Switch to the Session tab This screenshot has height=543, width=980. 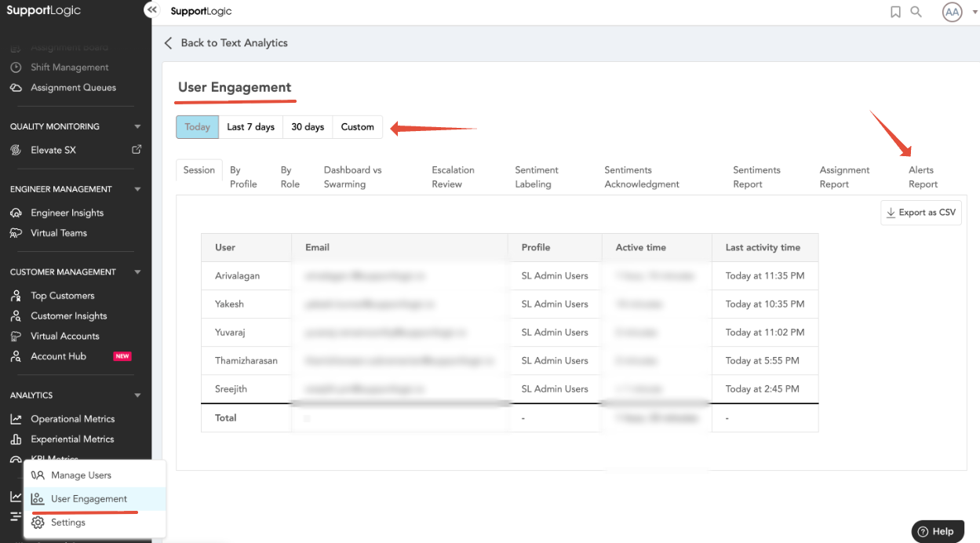199,170
